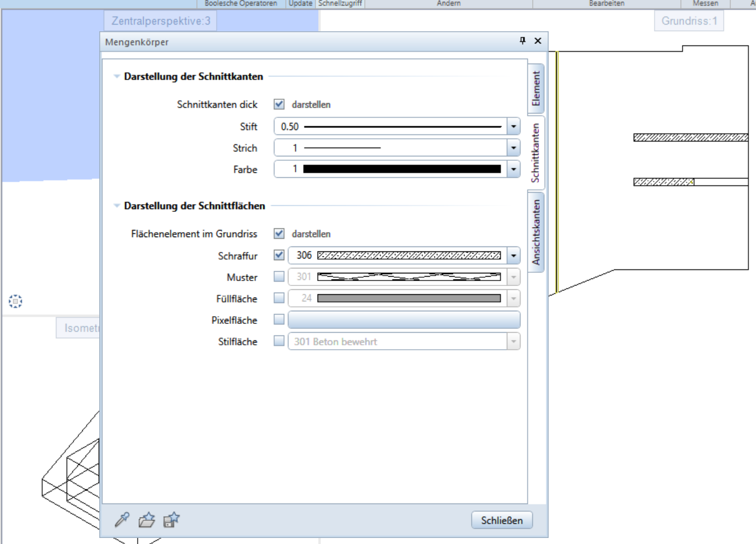Open the Ansichtskanten tab
756x544 pixels.
click(x=536, y=232)
